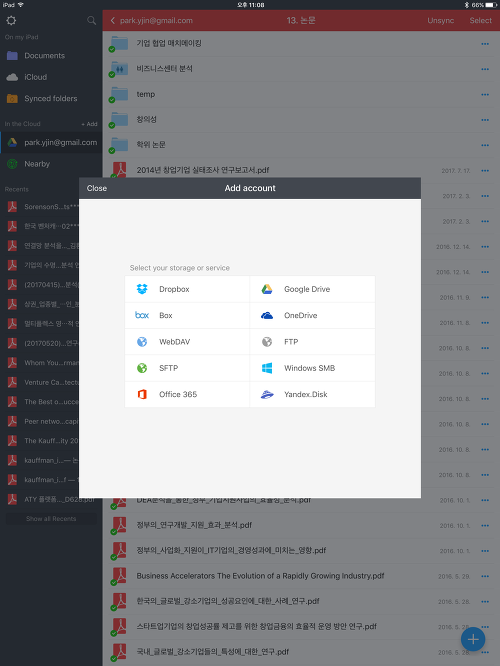
Task: Open recent file (20170415)
Action: [42, 285]
